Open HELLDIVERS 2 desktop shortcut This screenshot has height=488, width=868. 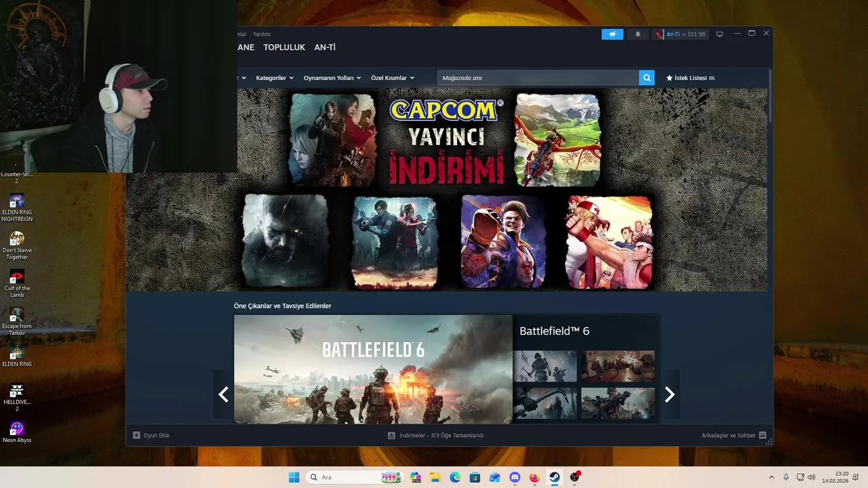coord(17,397)
